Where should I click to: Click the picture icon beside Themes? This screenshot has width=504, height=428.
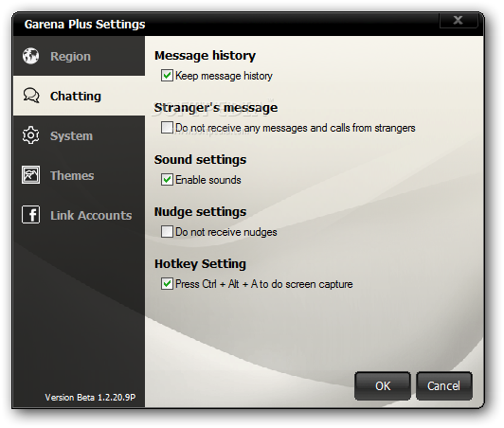[x=31, y=175]
